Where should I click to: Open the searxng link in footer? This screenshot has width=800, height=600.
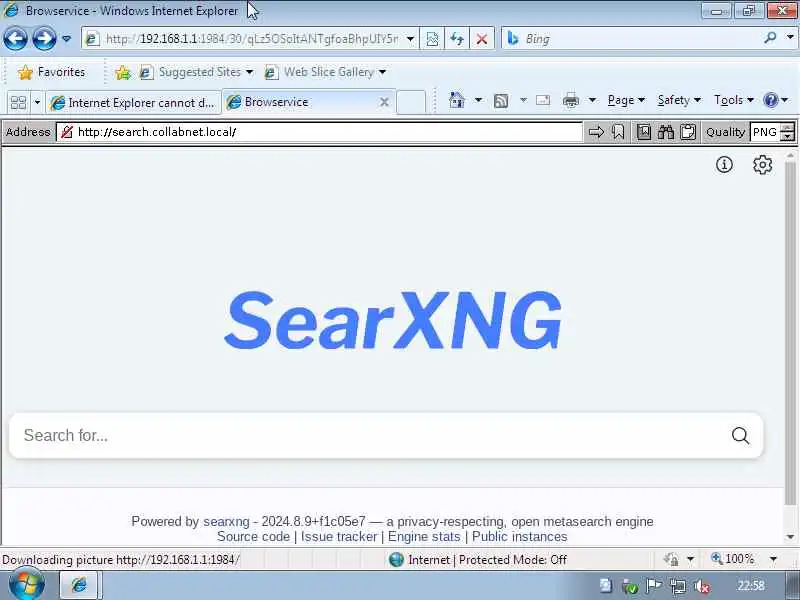[226, 521]
